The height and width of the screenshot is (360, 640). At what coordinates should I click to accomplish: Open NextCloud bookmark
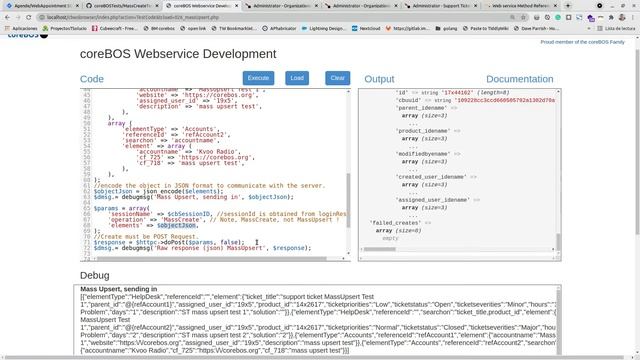point(366,29)
